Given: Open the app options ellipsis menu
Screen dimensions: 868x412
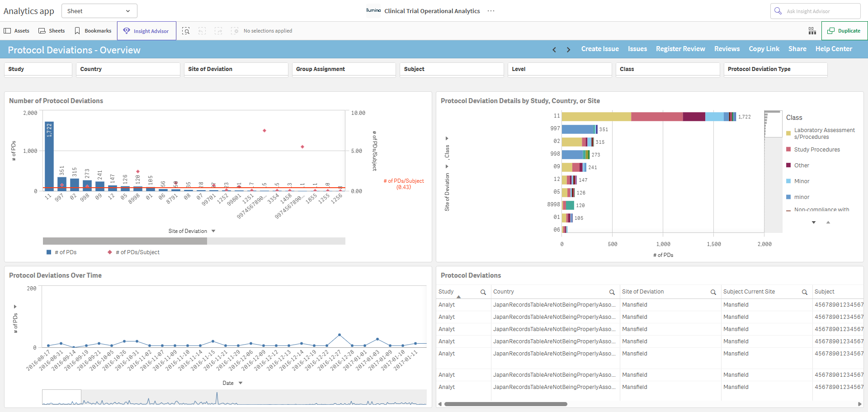Looking at the screenshot, I should click(491, 11).
